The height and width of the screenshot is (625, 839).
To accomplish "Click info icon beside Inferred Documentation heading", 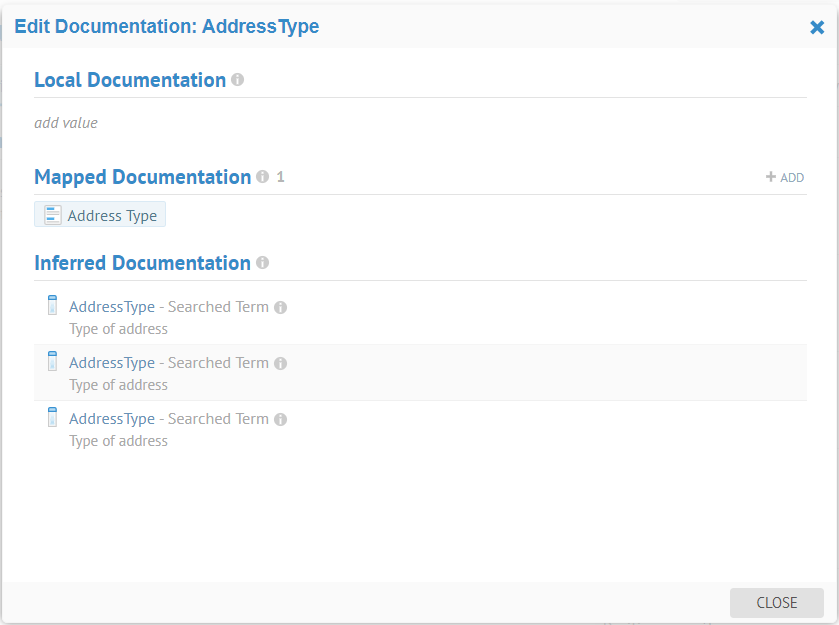I will (x=262, y=263).
